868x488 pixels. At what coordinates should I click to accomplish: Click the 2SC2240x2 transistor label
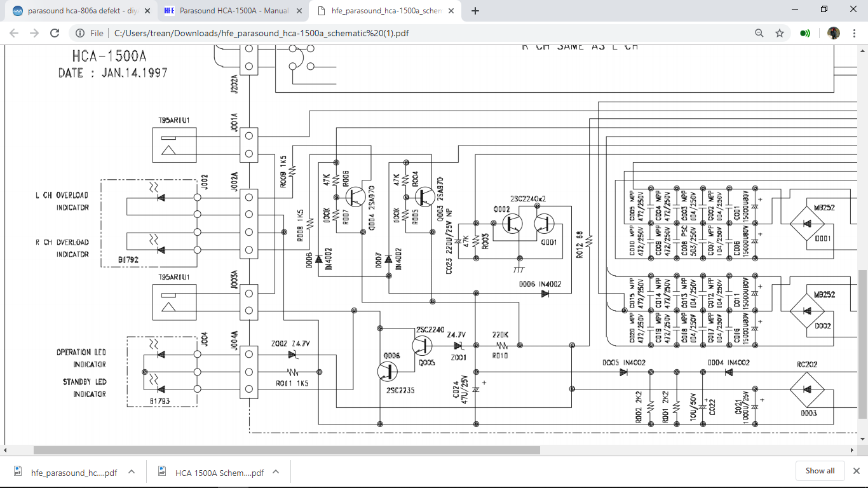[x=528, y=199]
